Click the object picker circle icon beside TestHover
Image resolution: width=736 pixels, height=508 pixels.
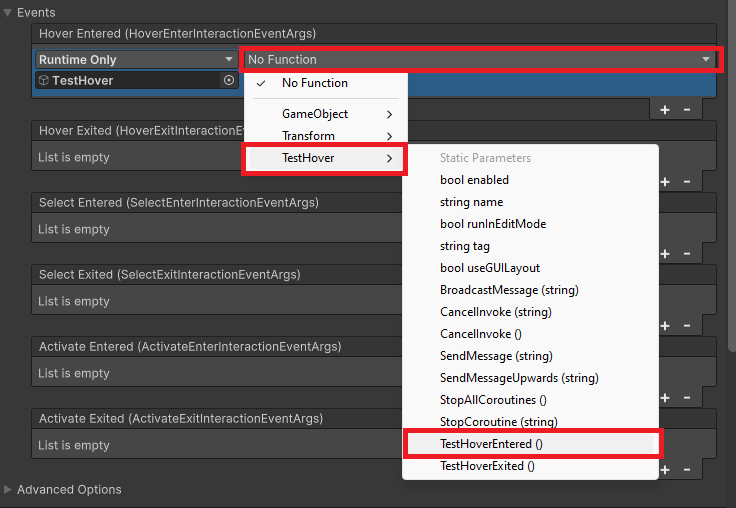[229, 81]
